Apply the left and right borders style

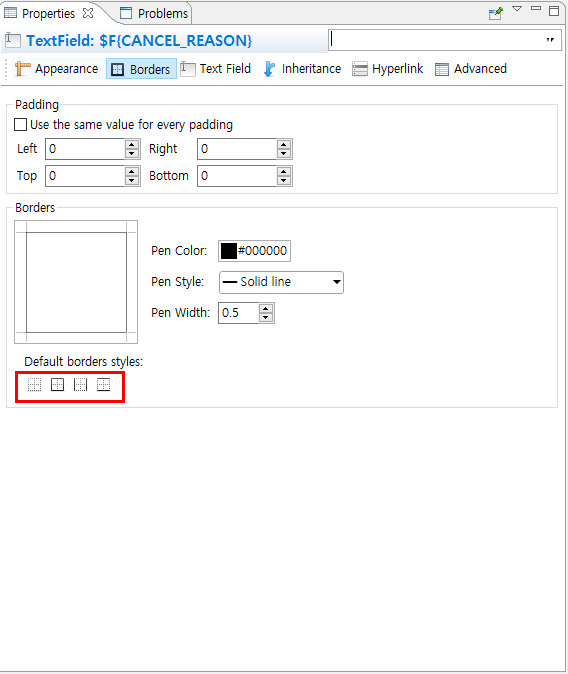point(80,385)
